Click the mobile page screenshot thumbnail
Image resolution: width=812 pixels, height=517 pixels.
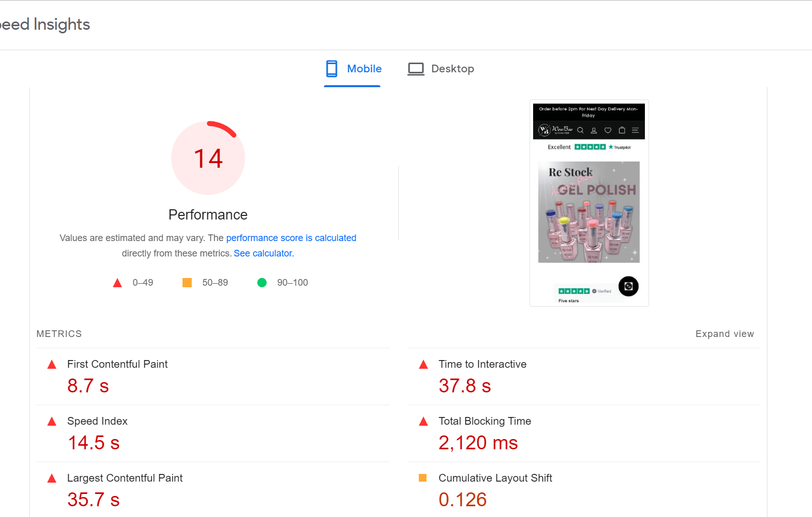pos(589,203)
